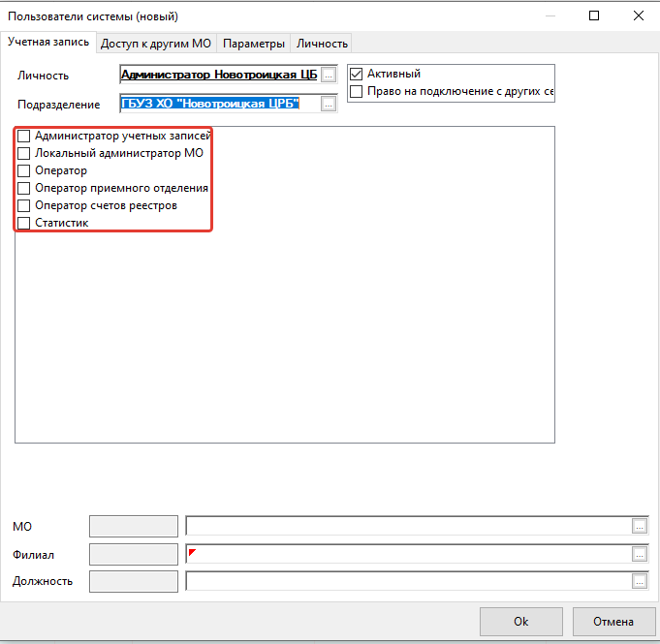Image resolution: width=660 pixels, height=644 pixels.
Task: Uncheck the Активный checkbox
Action: [356, 74]
